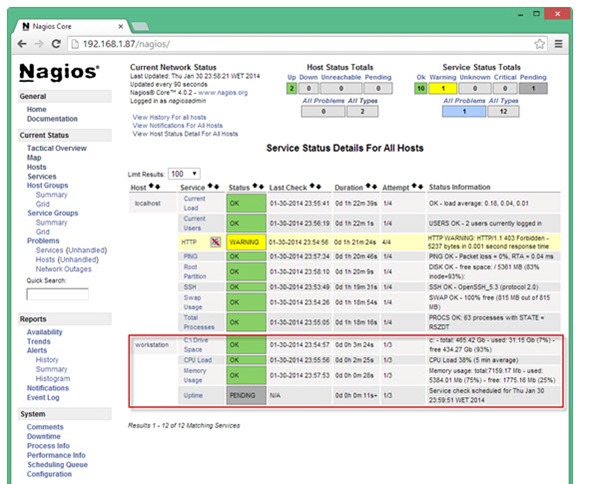The image size is (600, 484).
Task: Go to Hosts in Current Status
Action: click(x=36, y=167)
